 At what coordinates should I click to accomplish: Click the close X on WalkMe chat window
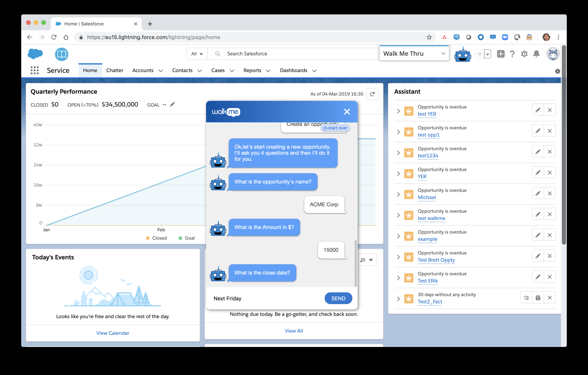[347, 112]
